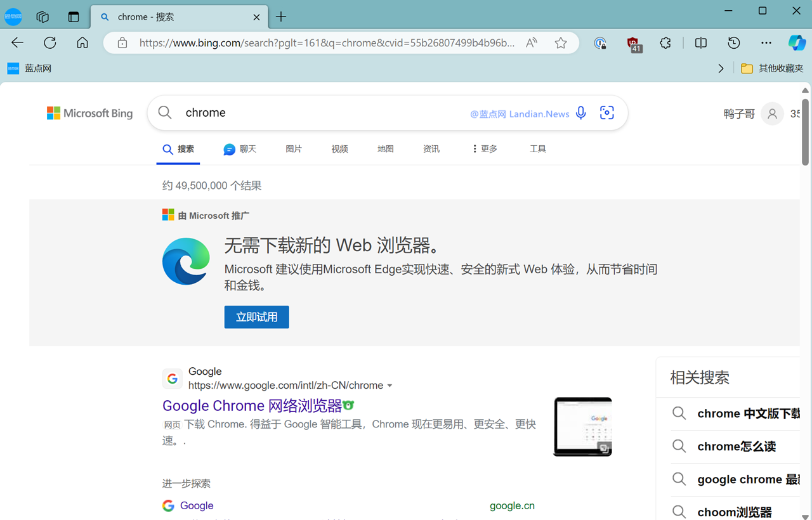
Task: Open the 工具 option
Action: (x=538, y=149)
